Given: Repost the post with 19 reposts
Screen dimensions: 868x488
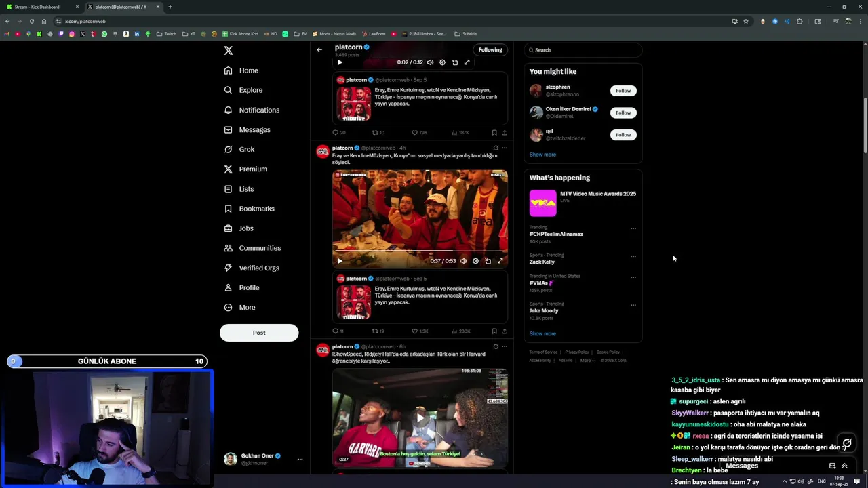Looking at the screenshot, I should point(378,331).
